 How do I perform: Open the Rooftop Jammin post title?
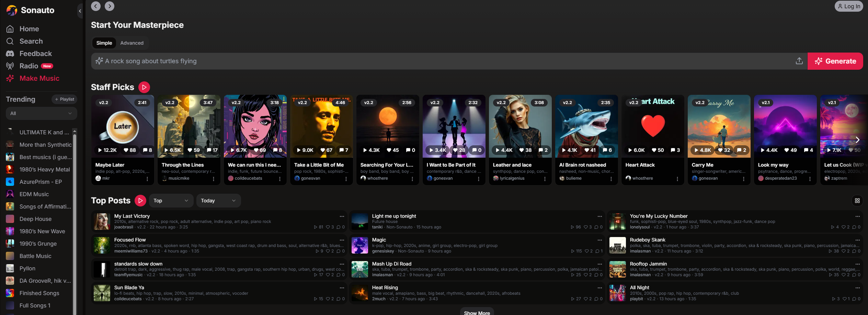click(x=648, y=264)
